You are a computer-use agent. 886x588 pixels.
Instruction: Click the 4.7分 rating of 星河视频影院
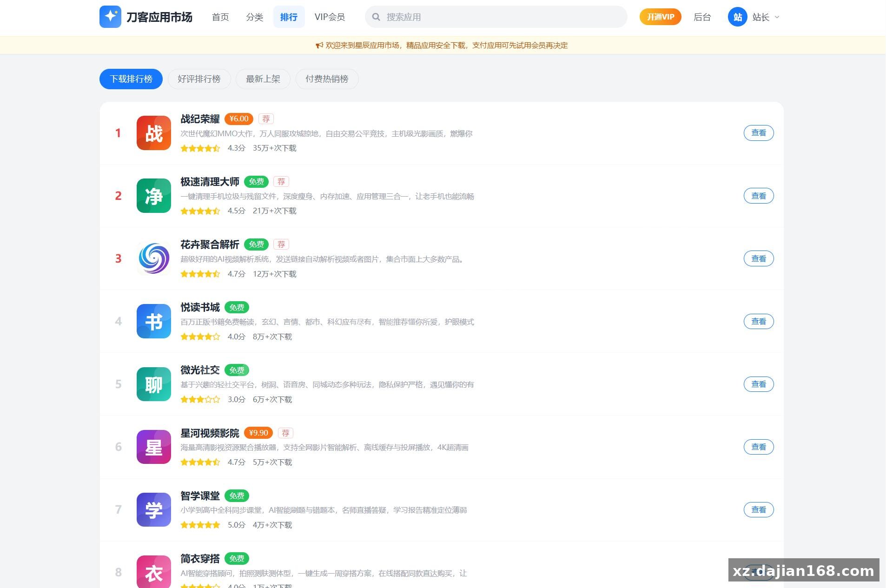coord(236,462)
